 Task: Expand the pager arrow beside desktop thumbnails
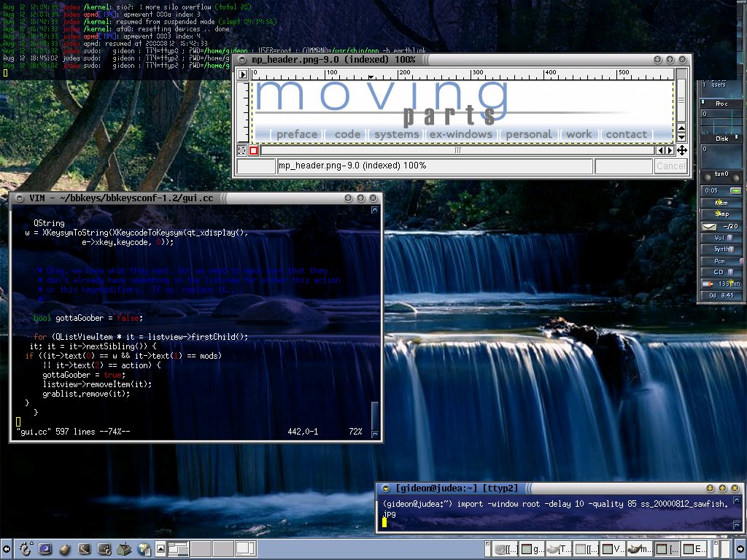tap(161, 549)
